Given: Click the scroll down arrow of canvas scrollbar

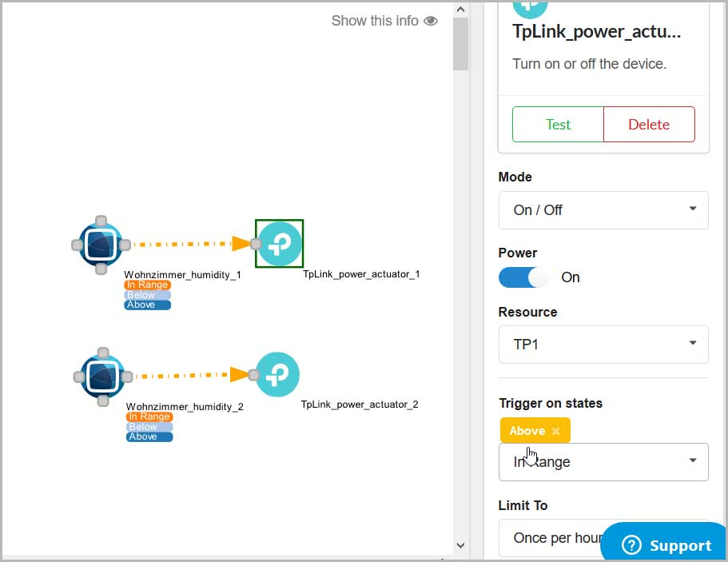Looking at the screenshot, I should [x=460, y=545].
